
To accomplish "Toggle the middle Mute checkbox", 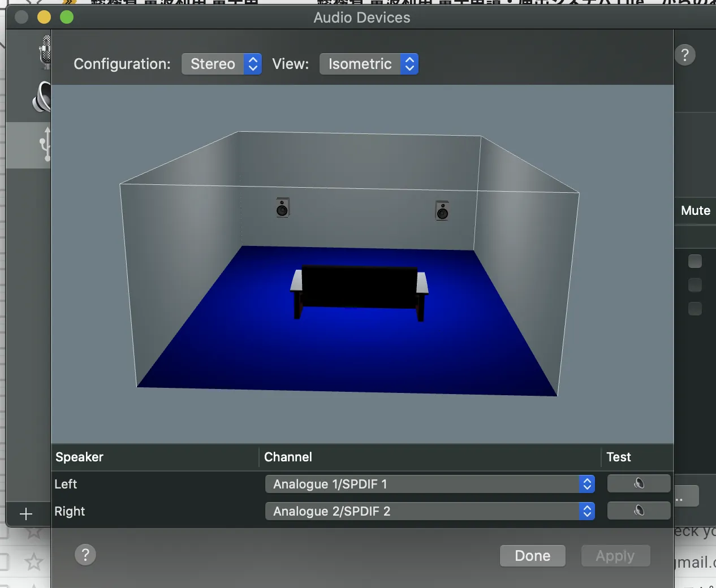I will (x=695, y=285).
